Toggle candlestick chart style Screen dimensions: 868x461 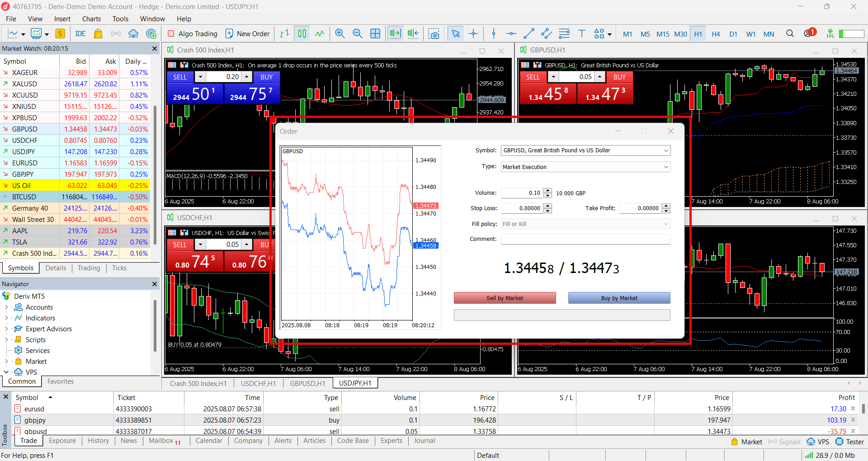coord(302,33)
